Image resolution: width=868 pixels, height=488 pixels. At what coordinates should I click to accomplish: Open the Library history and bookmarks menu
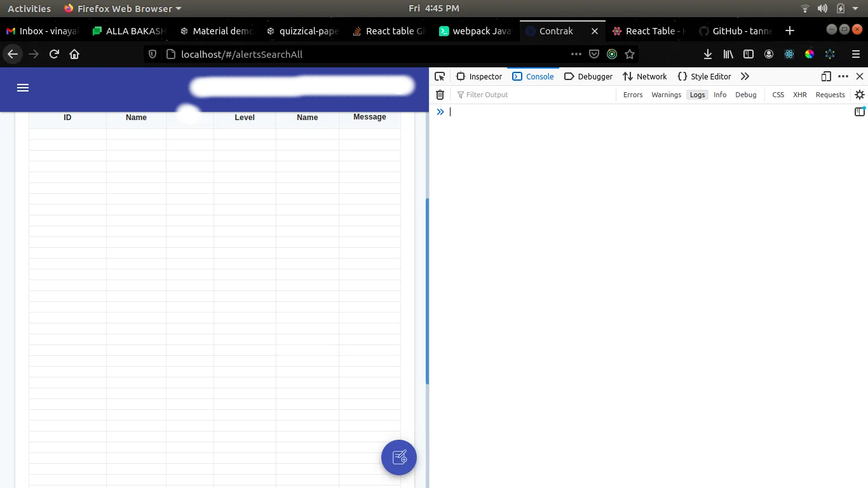click(x=728, y=55)
